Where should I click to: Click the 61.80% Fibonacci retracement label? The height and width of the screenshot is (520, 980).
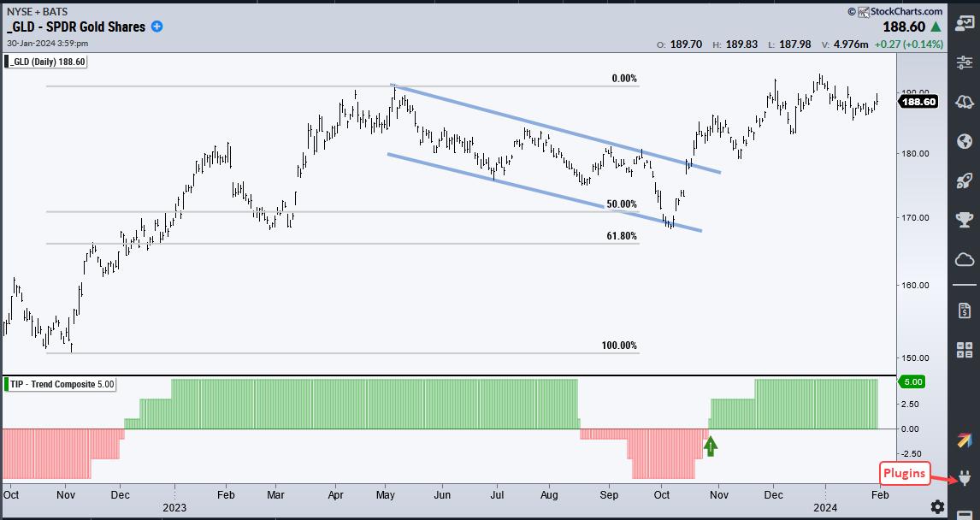(622, 236)
